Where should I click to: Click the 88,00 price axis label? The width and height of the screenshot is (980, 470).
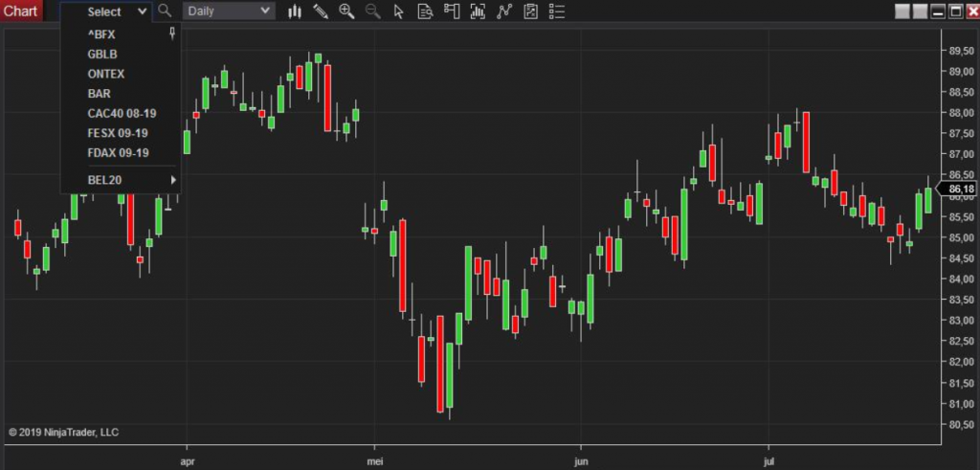pos(961,113)
